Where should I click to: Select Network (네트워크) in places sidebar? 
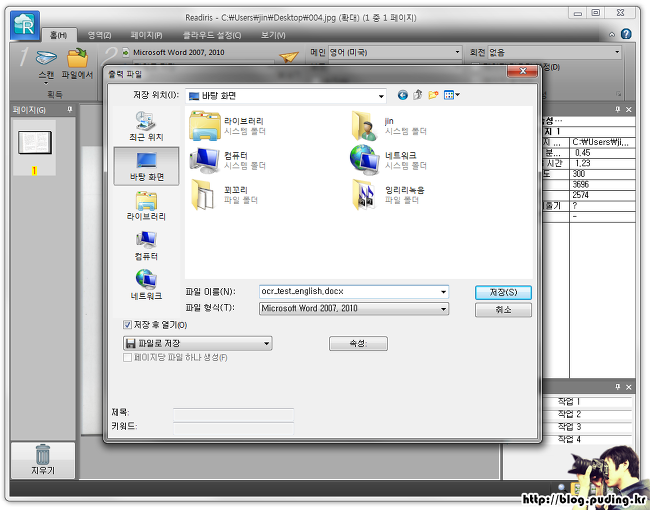146,285
